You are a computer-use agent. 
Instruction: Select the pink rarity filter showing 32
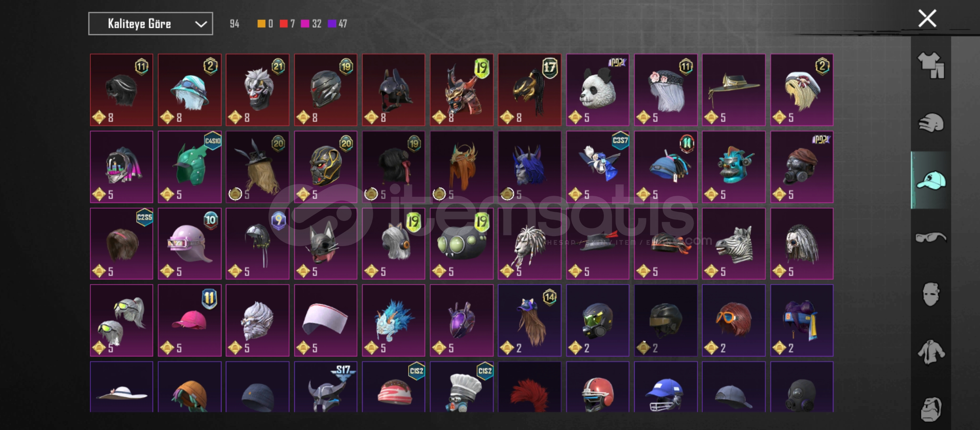(x=311, y=24)
